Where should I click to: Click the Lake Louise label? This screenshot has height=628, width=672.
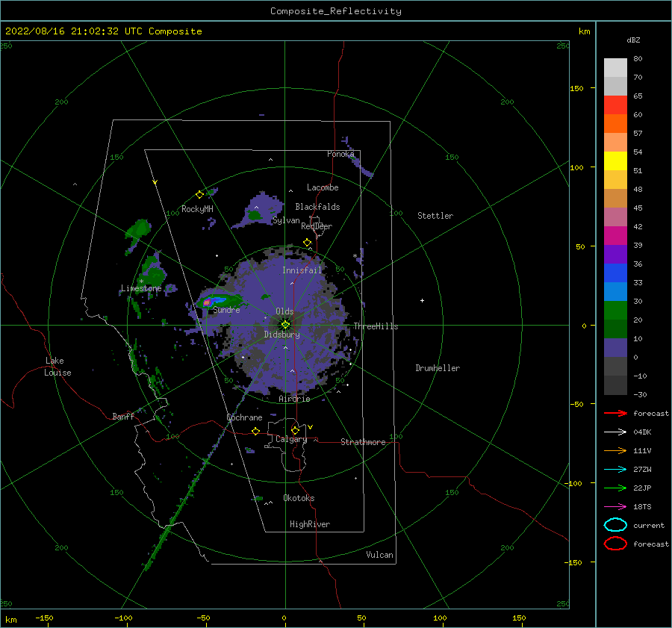pos(57,367)
